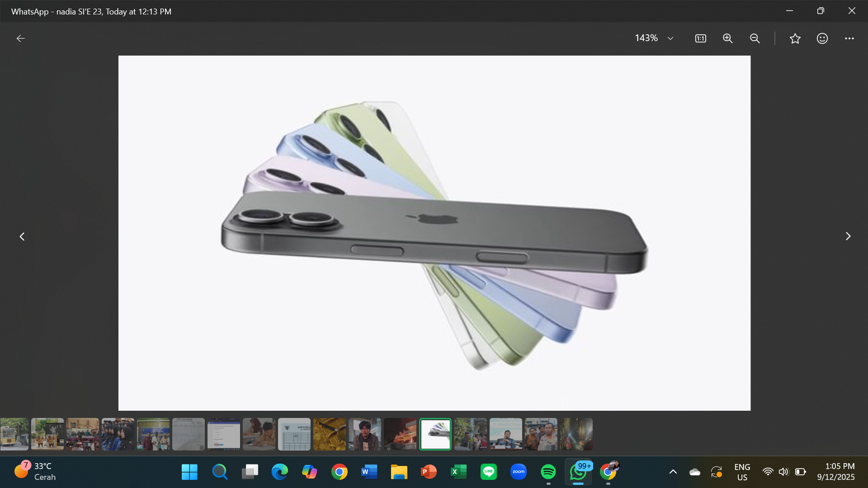Open Google Chrome next to Copilot
Image resolution: width=868 pixels, height=488 pixels.
pos(339,472)
